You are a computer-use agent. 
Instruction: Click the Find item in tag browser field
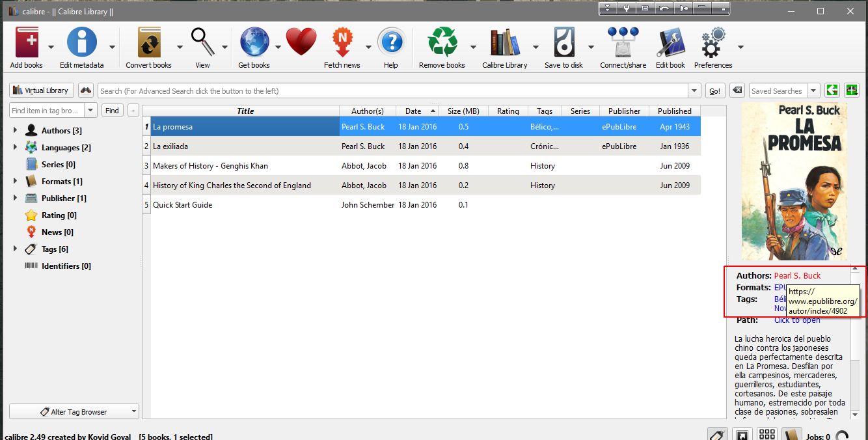[47, 110]
